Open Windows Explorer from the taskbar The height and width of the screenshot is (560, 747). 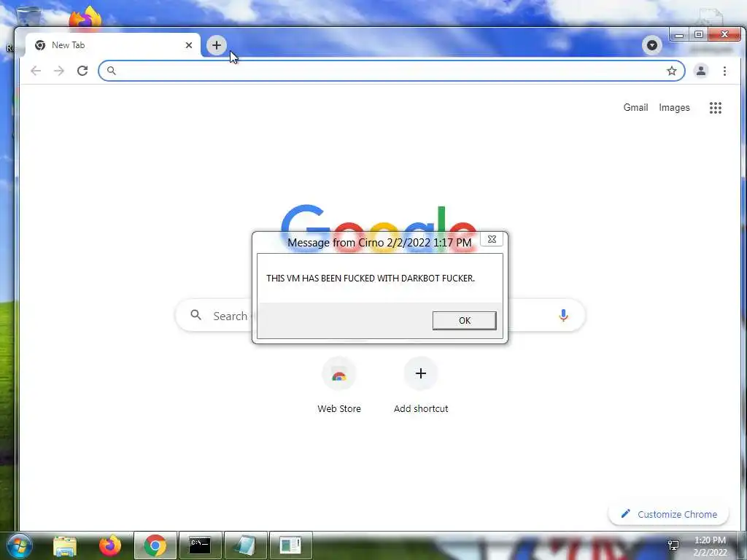[65, 545]
